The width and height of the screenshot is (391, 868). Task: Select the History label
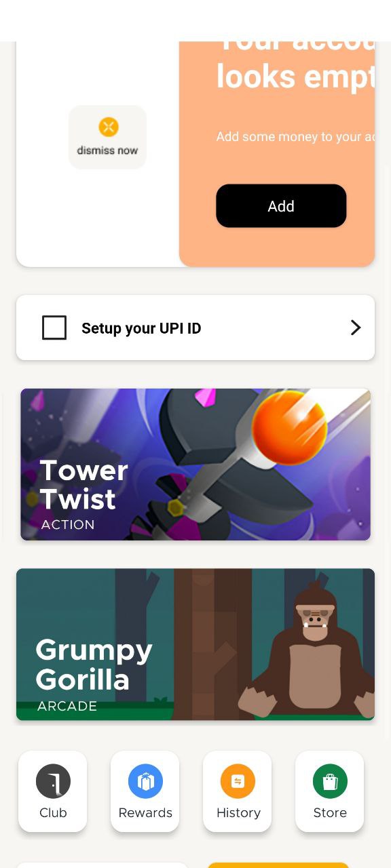pos(238,812)
